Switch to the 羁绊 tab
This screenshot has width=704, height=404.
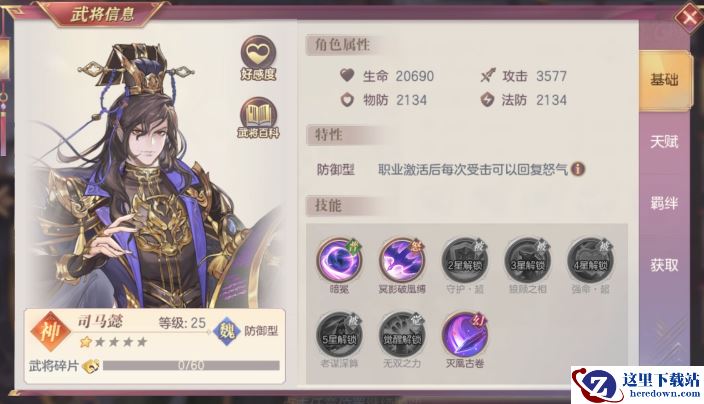[x=664, y=204]
